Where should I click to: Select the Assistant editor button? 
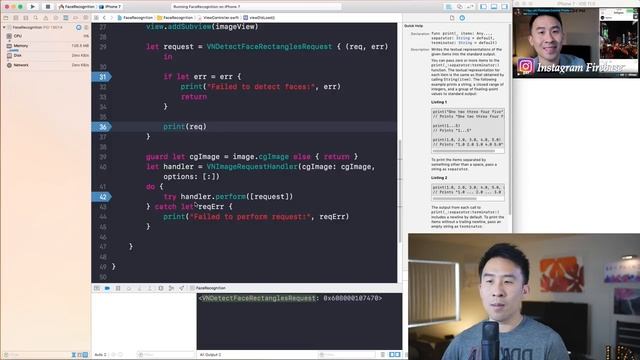coord(460,7)
